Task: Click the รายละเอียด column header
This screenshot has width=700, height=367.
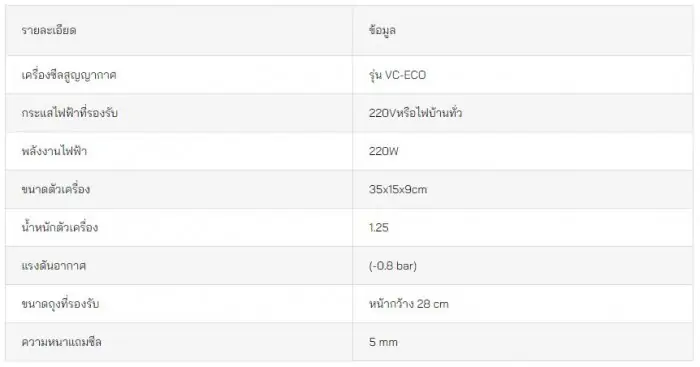Action: (49, 30)
